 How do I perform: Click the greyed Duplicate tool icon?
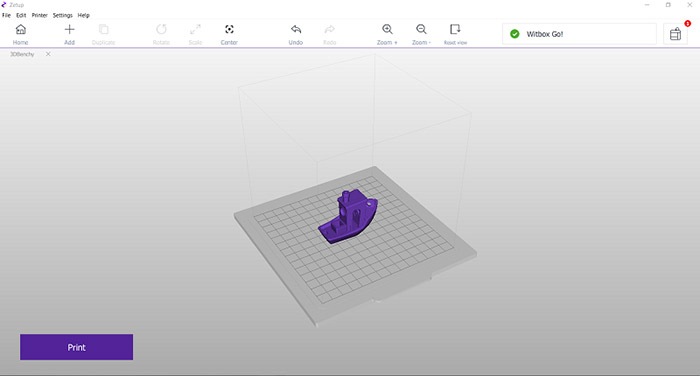pos(104,29)
